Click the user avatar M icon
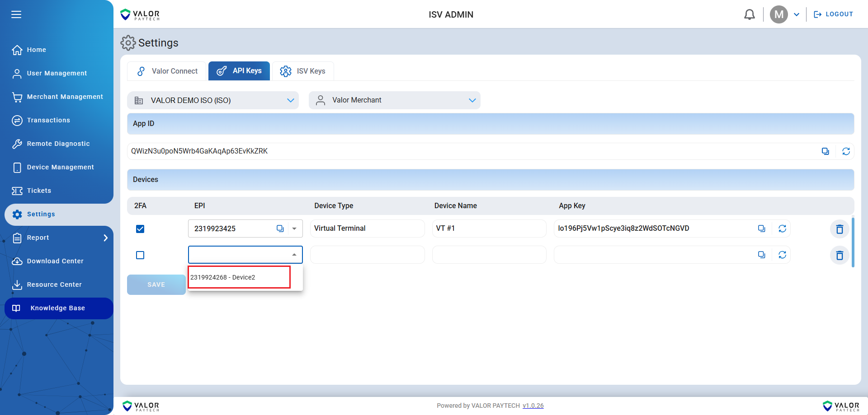This screenshot has width=868, height=415. (778, 14)
